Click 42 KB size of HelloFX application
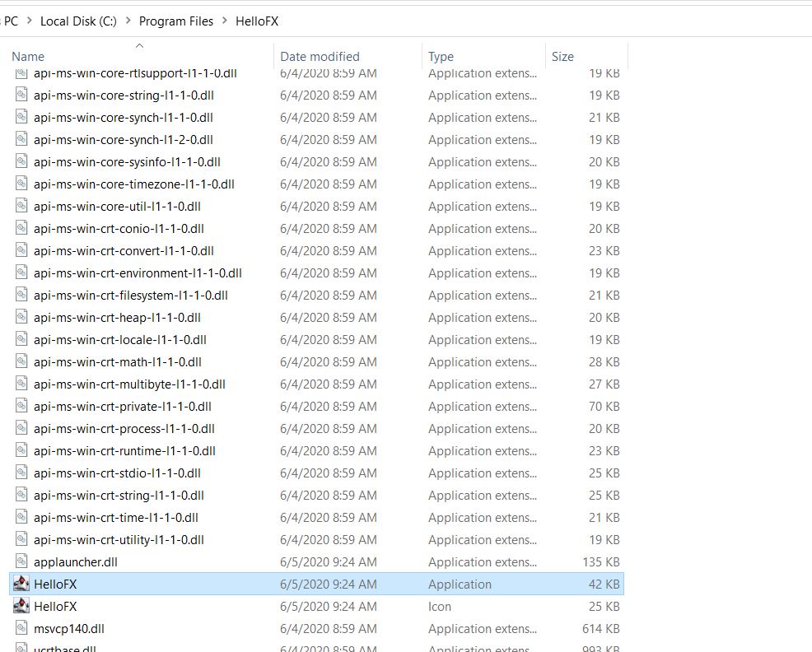This screenshot has height=652, width=812. click(x=604, y=584)
